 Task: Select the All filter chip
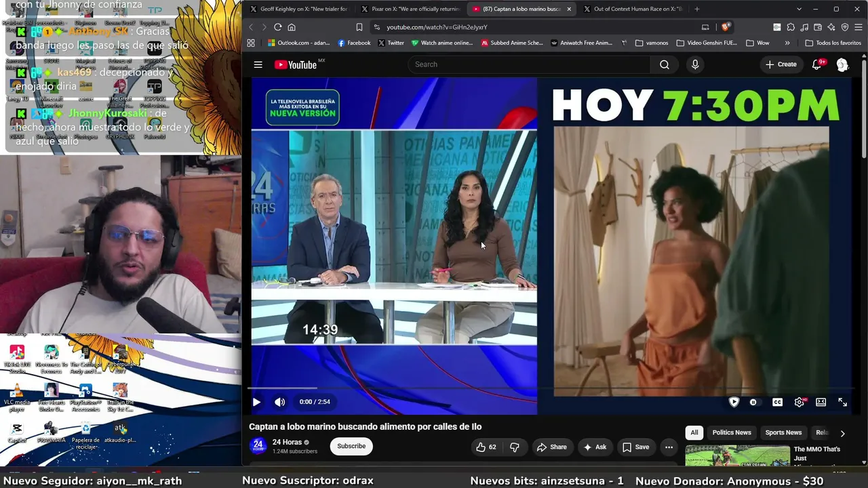pos(694,432)
